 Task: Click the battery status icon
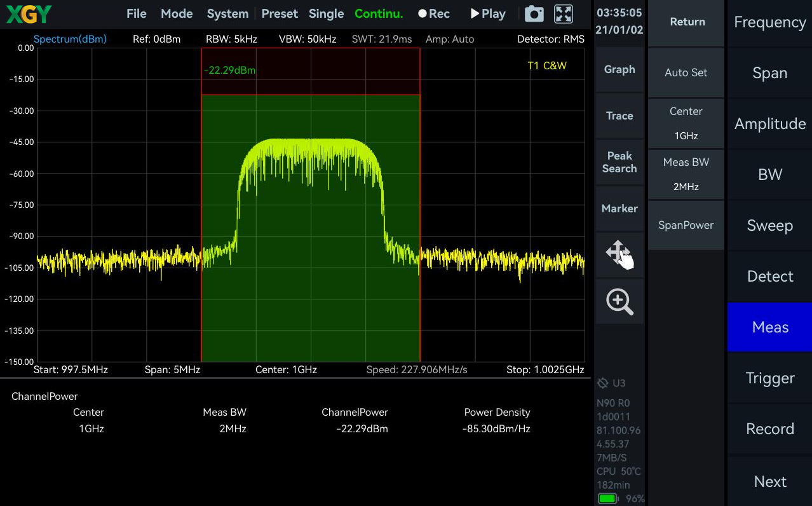point(608,498)
